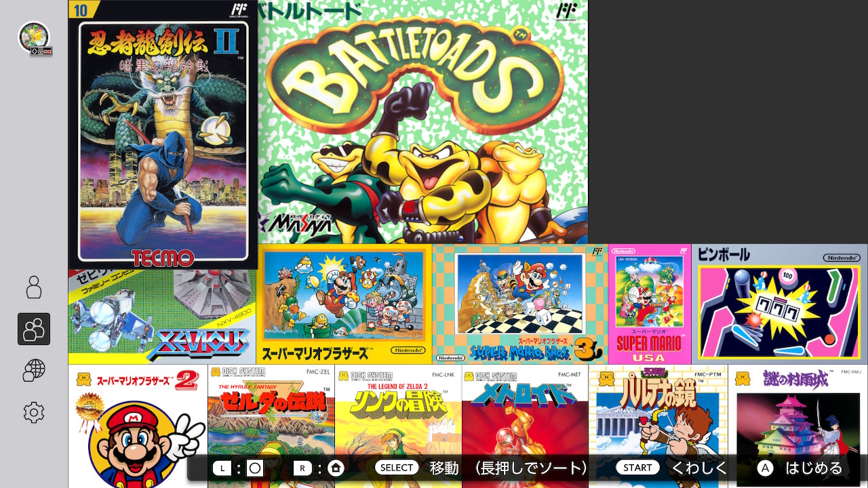The image size is (868, 488).
Task: Select the Ninja Ryukenden II Tecmo cover
Action: click(x=163, y=136)
